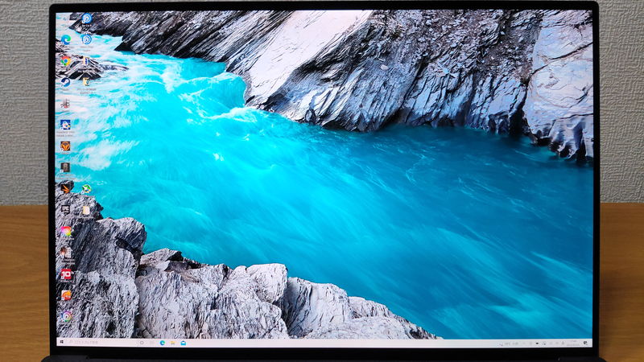644x362 pixels.
Task: Open Microsoft Edge desktop shortcut
Action: tap(66, 39)
